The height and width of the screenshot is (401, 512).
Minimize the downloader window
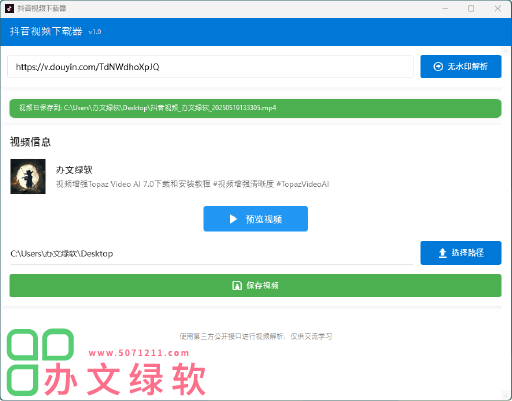pos(445,8)
